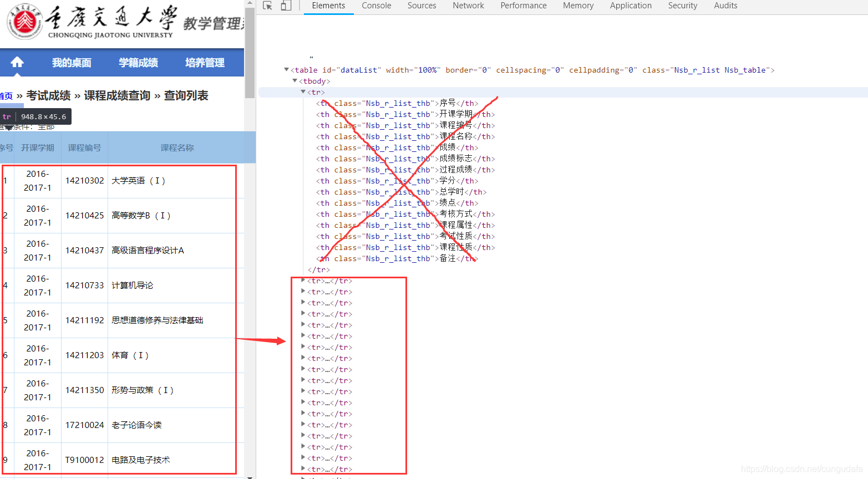The image size is (868, 479).
Task: Click course code 14211192
Action: (84, 320)
